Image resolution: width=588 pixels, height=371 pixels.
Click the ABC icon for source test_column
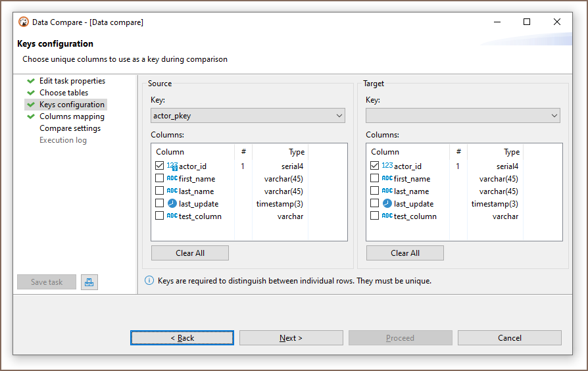pos(172,216)
